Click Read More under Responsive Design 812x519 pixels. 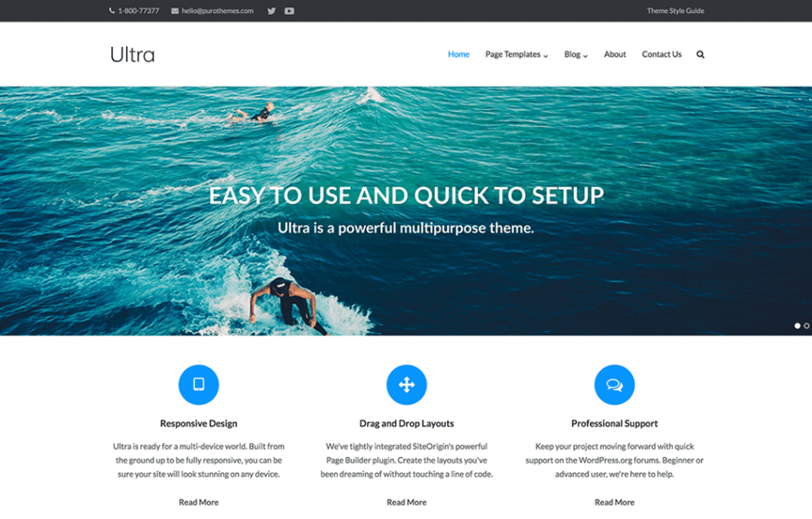tap(198, 502)
